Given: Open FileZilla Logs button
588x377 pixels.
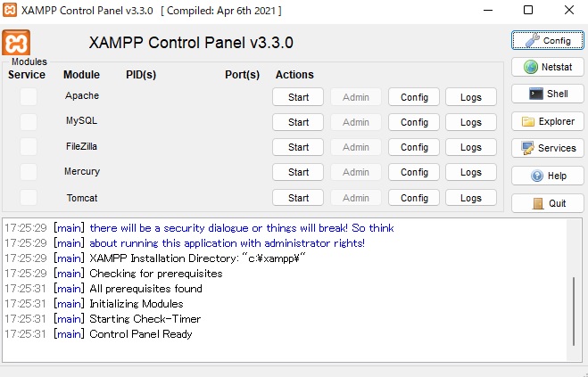Looking at the screenshot, I should tap(471, 147).
